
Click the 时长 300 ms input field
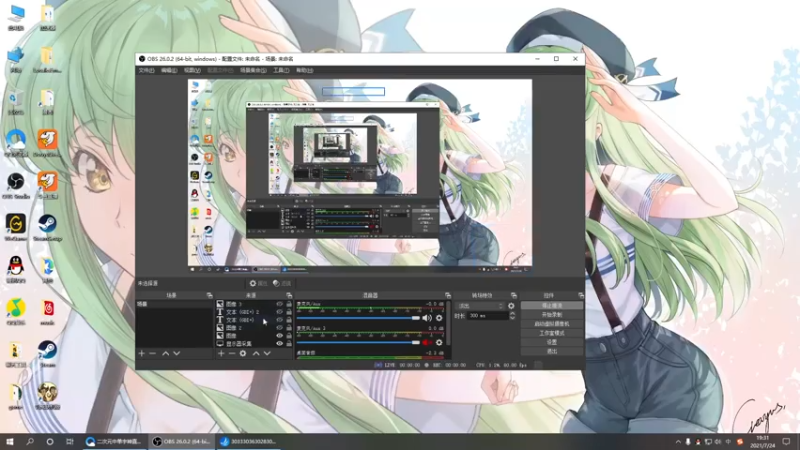click(x=487, y=316)
